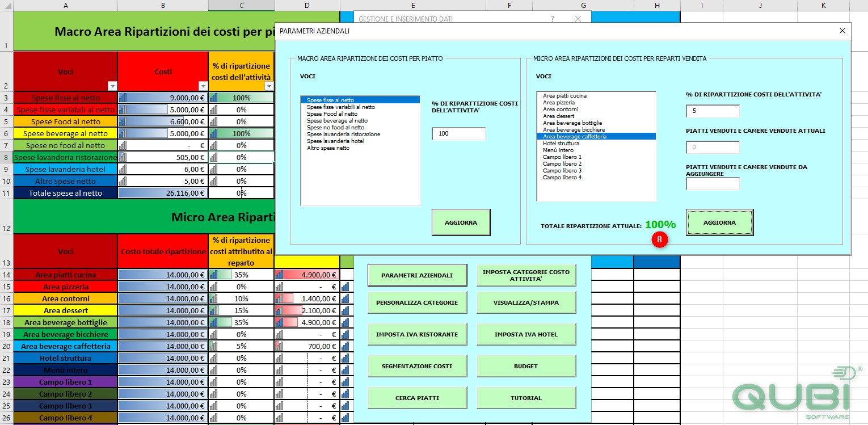
Task: Select 'Menù intero' in micro listbox
Action: 596,150
